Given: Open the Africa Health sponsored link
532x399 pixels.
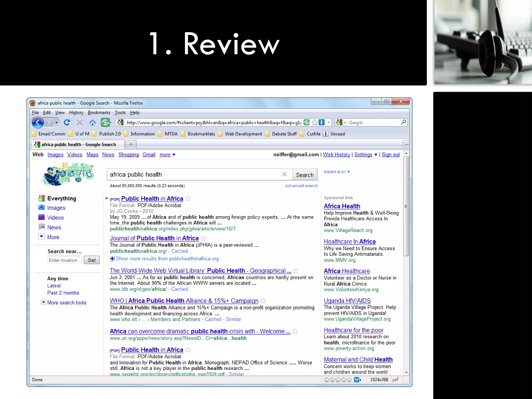Looking at the screenshot, I should click(x=342, y=206).
